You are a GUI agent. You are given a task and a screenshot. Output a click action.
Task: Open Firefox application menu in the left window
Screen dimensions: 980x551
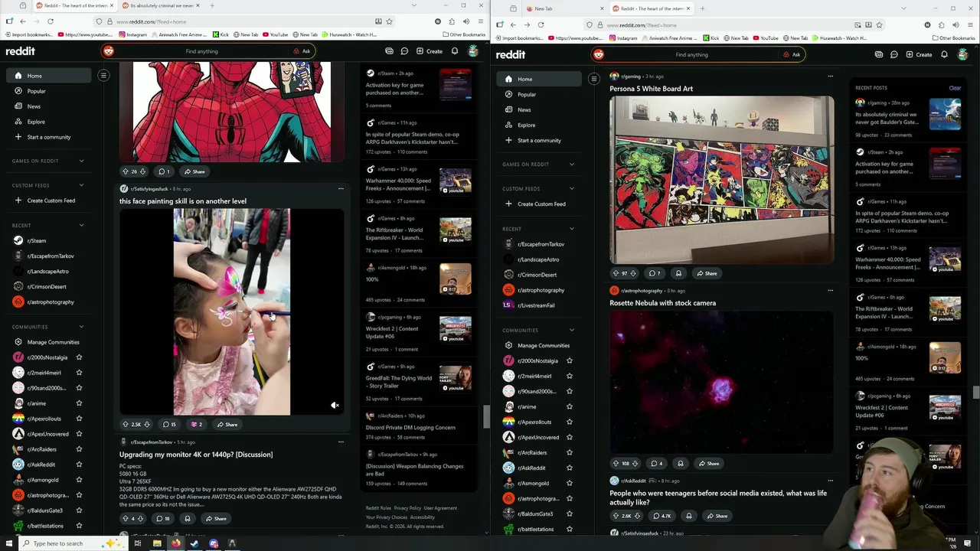click(x=480, y=21)
